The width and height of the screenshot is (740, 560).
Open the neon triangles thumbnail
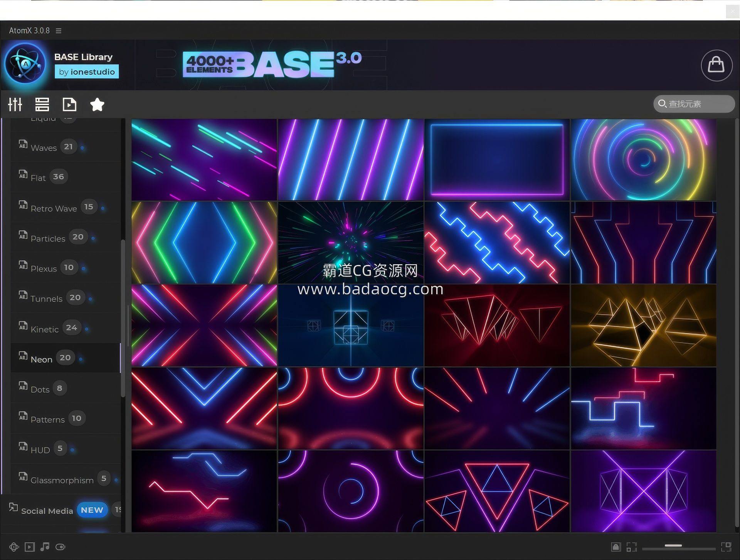click(497, 491)
